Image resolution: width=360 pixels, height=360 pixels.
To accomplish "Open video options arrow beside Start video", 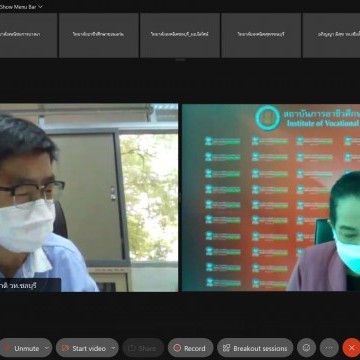I will pyautogui.click(x=114, y=348).
